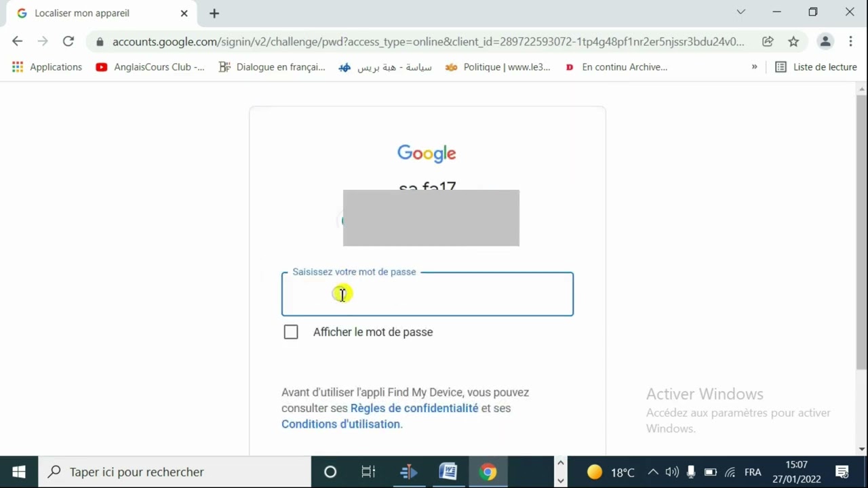
Task: Tick Afficher le mot de passe checkbox
Action: (x=291, y=332)
